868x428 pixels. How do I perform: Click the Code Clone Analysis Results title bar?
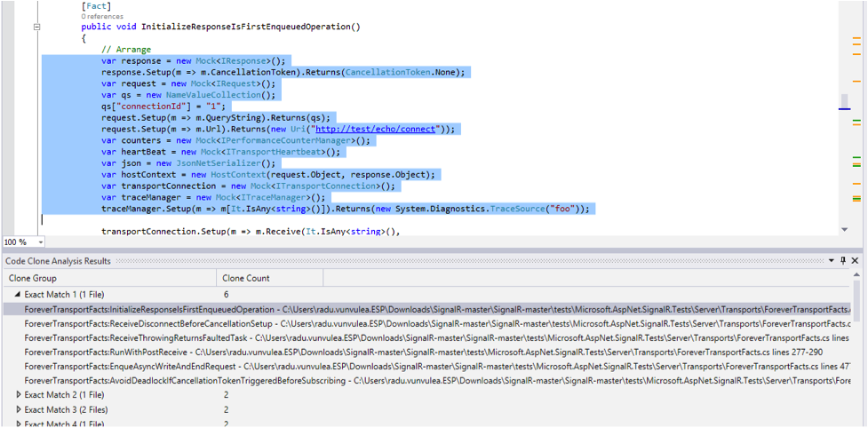[x=355, y=261]
